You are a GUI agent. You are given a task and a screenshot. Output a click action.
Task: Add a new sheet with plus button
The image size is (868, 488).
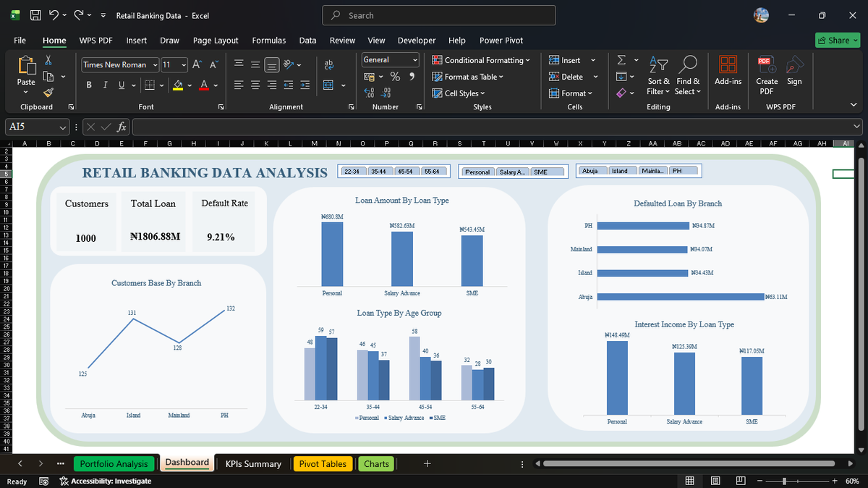tap(427, 463)
